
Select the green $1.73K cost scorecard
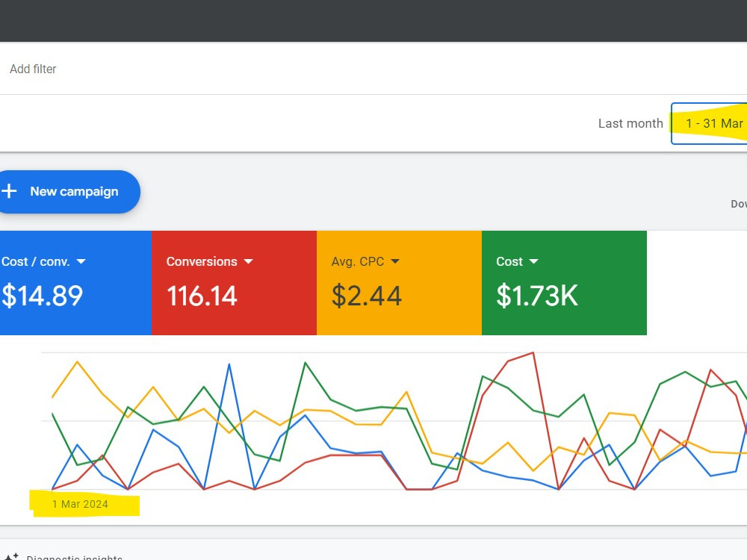click(564, 283)
